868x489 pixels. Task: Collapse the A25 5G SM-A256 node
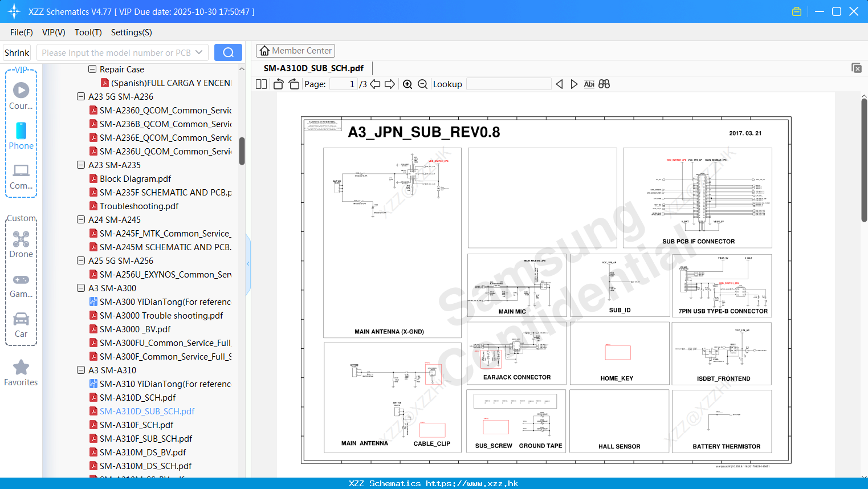[x=81, y=260]
